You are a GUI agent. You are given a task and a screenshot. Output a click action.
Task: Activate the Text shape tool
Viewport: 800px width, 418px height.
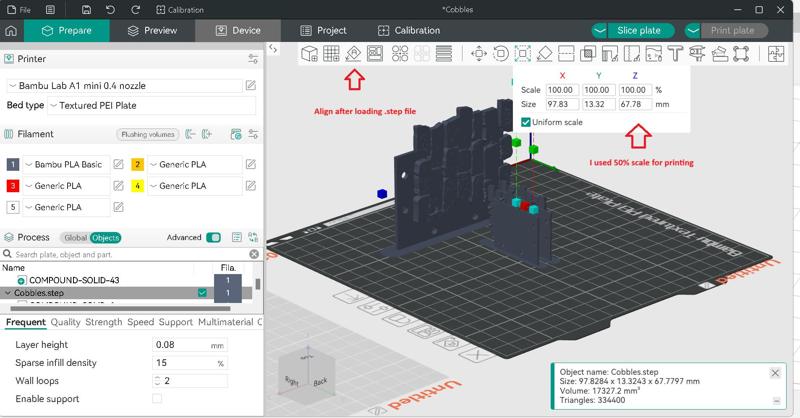675,53
